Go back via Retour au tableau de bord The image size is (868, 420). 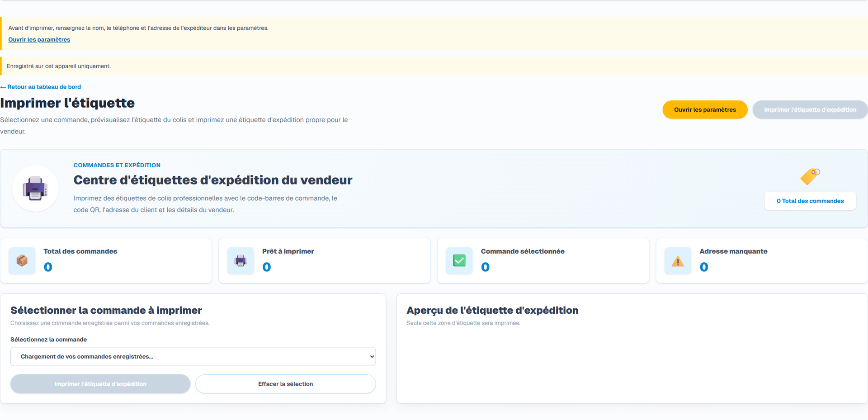tap(41, 87)
